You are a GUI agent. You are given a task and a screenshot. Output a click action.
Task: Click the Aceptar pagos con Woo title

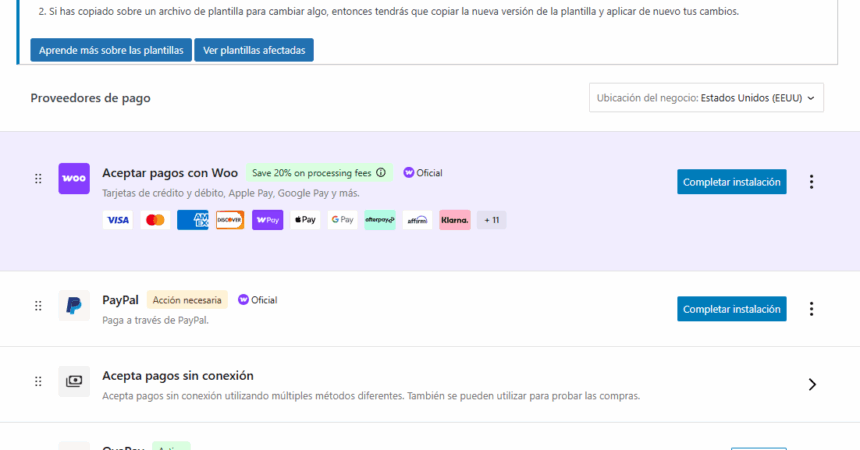point(170,173)
